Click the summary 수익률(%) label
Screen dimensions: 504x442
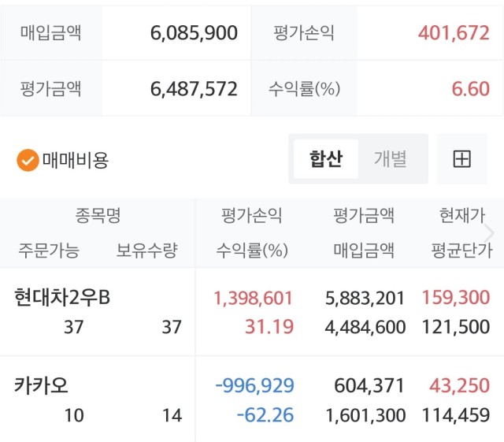pyautogui.click(x=304, y=89)
